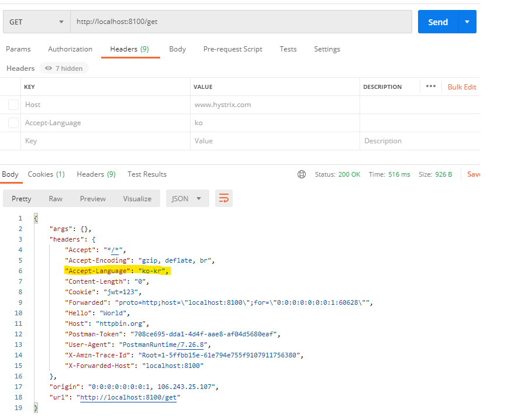
Task: Click the globe network icon near Status
Action: pos(302,174)
